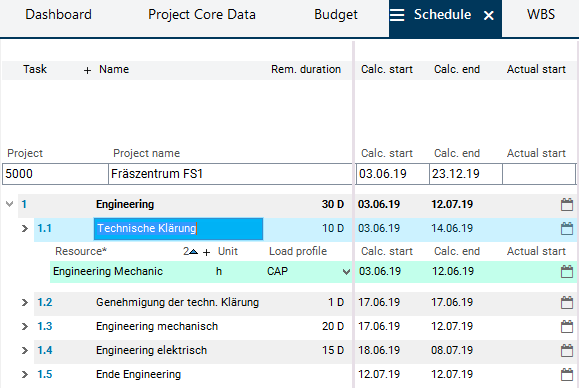The height and width of the screenshot is (388, 579).
Task: Open calendar icon for Technische Klärung row
Action: 567,228
